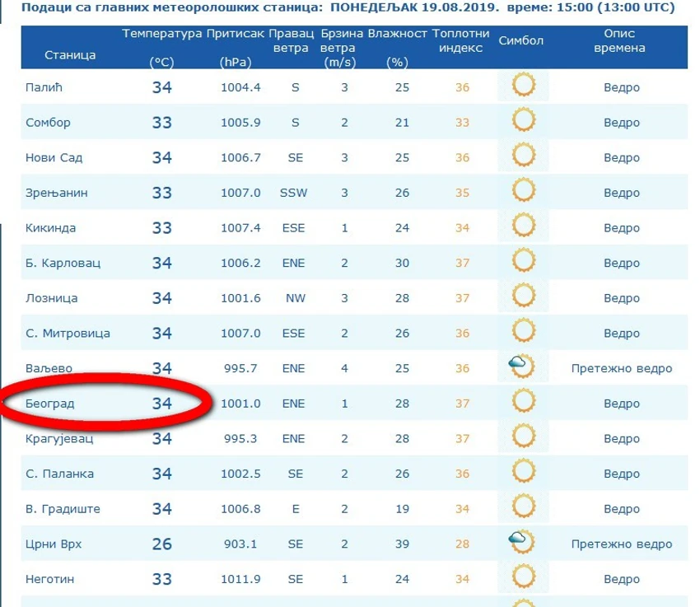The image size is (700, 607).
Task: Click the Станица column header
Action: [70, 55]
